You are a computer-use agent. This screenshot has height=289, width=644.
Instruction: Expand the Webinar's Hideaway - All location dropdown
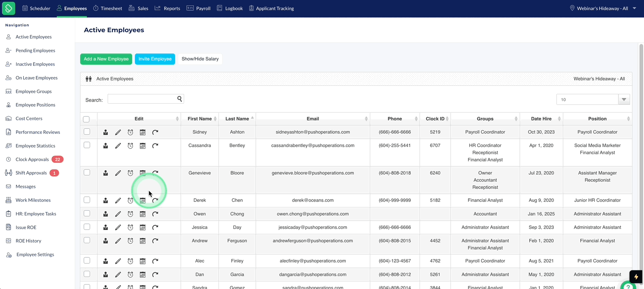[603, 8]
